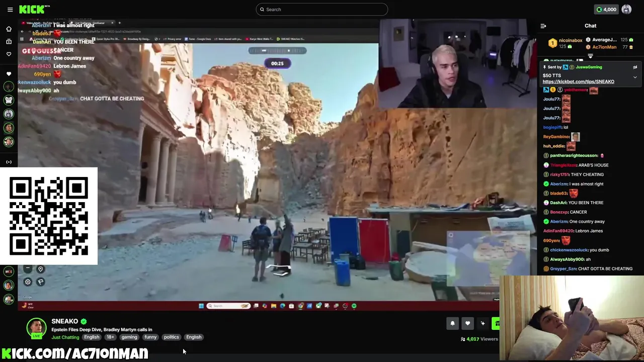Open SNEAKO's channel avatar below the video
The height and width of the screenshot is (362, 644).
(x=36, y=328)
